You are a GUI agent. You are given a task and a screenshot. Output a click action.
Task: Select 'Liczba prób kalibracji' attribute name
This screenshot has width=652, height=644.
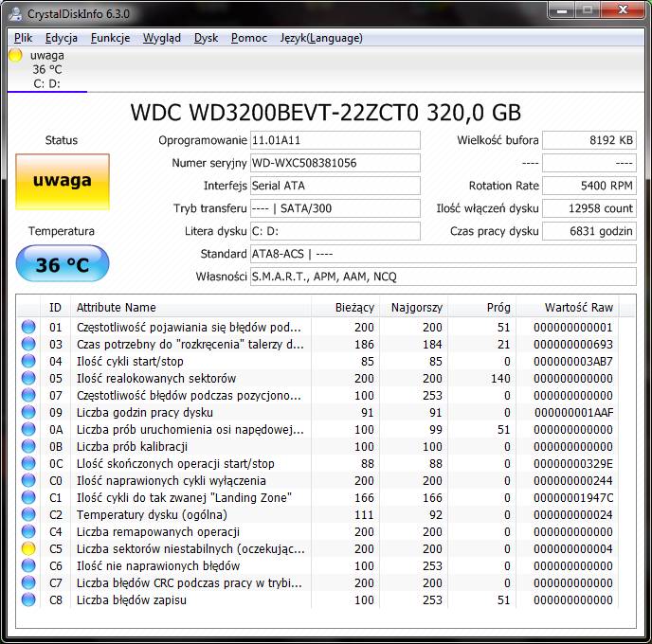(x=133, y=447)
